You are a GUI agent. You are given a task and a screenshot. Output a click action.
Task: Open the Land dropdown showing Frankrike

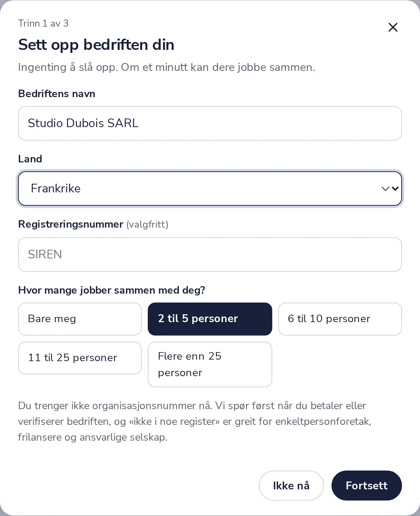pos(210,189)
